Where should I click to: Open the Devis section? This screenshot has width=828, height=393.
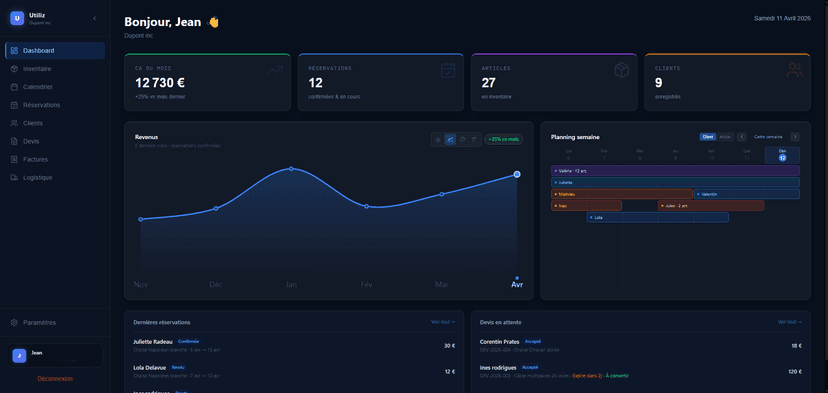[x=55, y=141]
